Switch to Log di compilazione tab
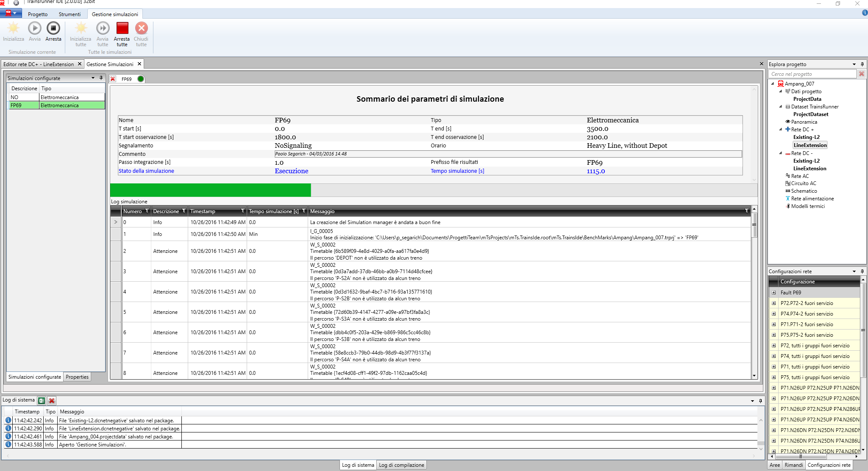The width and height of the screenshot is (868, 471). 401,465
